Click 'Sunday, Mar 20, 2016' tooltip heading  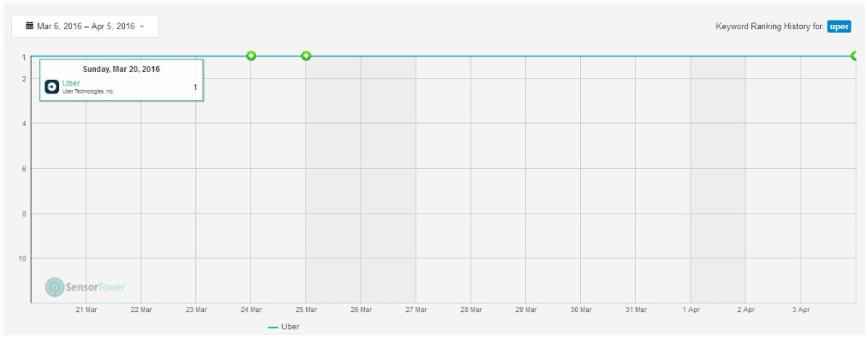pos(121,69)
